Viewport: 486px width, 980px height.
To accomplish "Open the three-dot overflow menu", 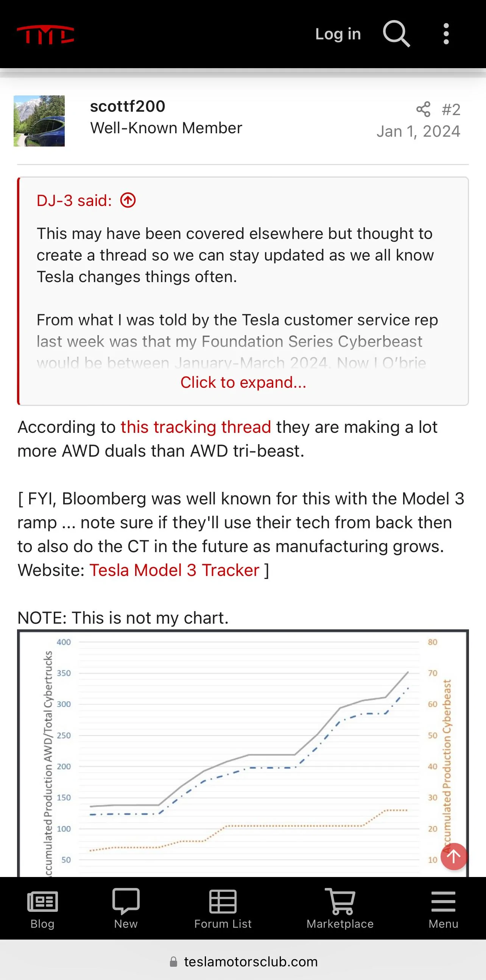I will [446, 34].
